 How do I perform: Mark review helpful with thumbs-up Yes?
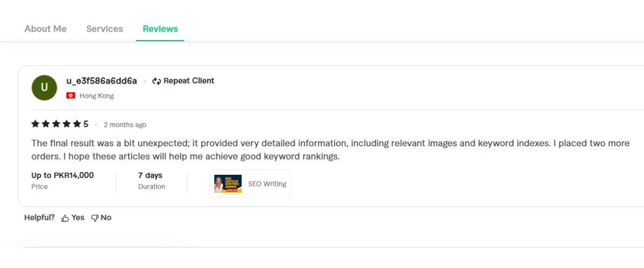pyautogui.click(x=73, y=218)
